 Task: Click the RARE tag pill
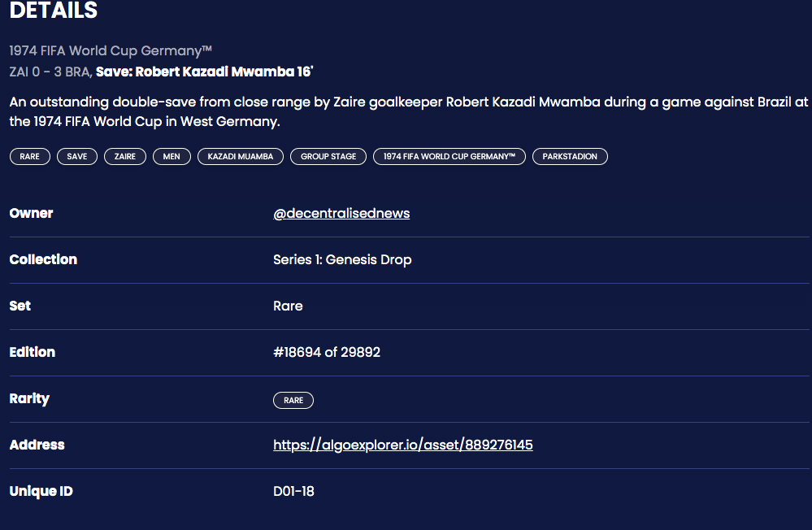(x=29, y=156)
